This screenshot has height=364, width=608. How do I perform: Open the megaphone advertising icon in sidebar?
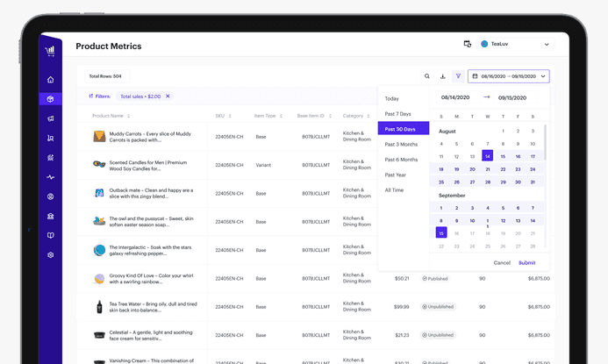point(51,118)
